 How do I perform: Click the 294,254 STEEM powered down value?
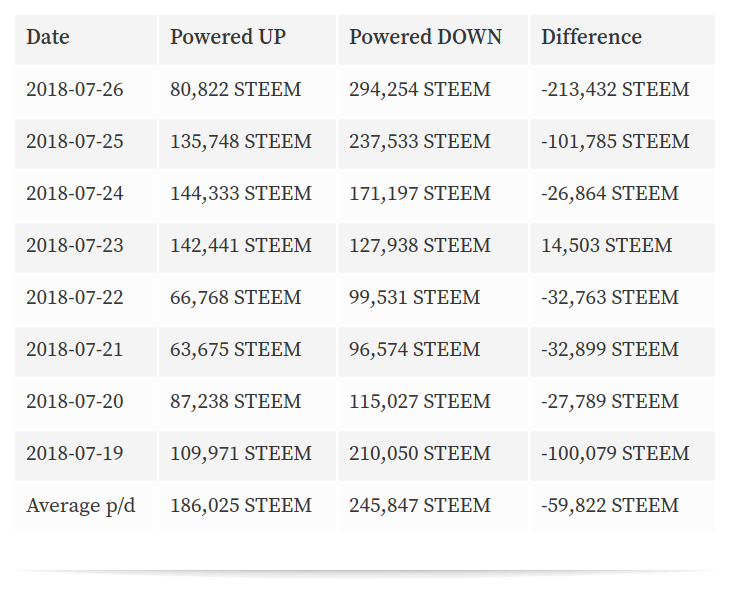click(x=420, y=89)
